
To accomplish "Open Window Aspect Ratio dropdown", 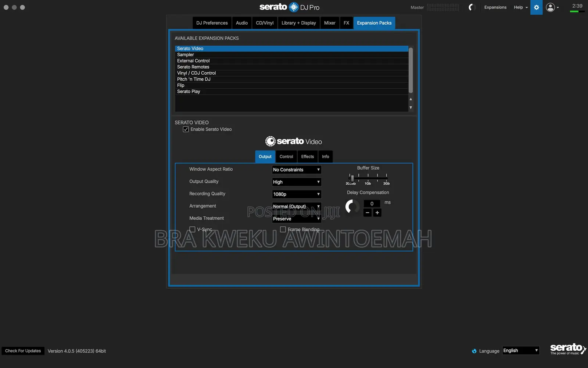I will (297, 170).
